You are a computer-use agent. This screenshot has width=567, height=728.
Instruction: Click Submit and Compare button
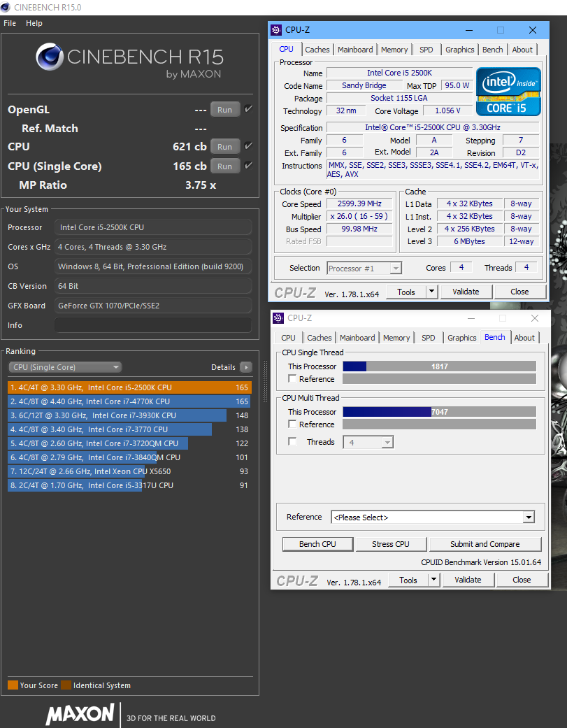pyautogui.click(x=485, y=544)
